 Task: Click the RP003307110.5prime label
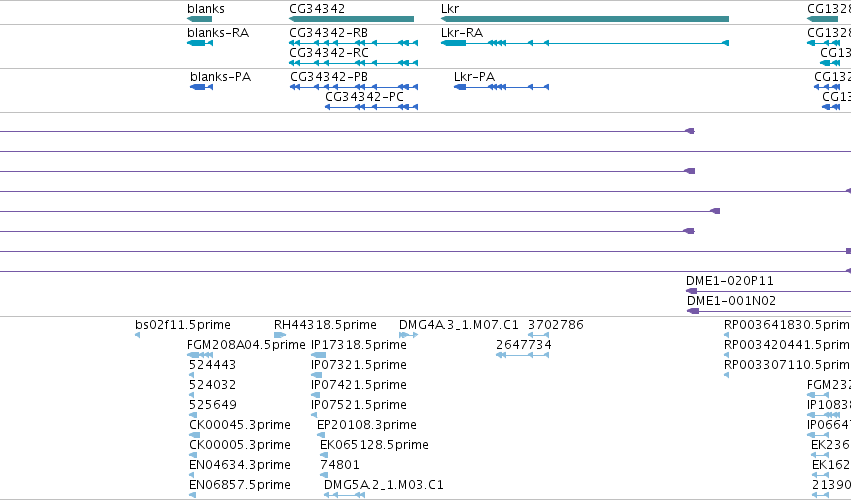(x=788, y=365)
